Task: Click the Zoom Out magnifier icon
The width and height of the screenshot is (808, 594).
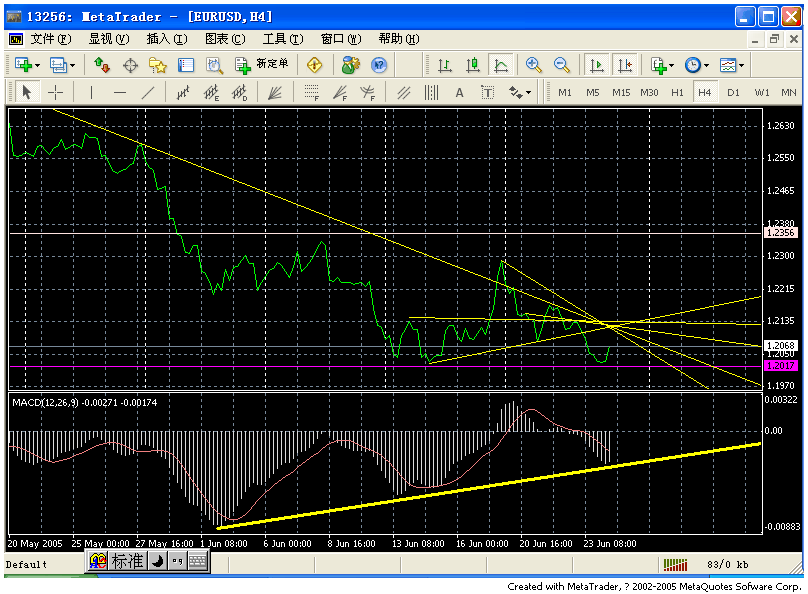Action: (x=562, y=65)
